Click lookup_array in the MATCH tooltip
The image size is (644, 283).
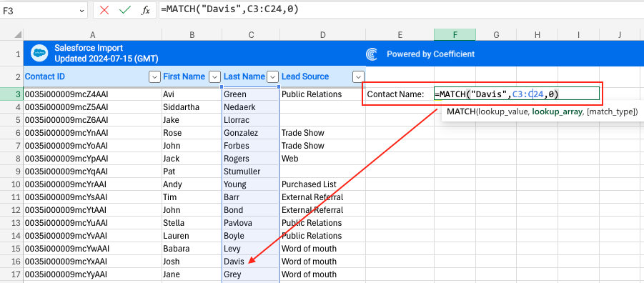557,111
